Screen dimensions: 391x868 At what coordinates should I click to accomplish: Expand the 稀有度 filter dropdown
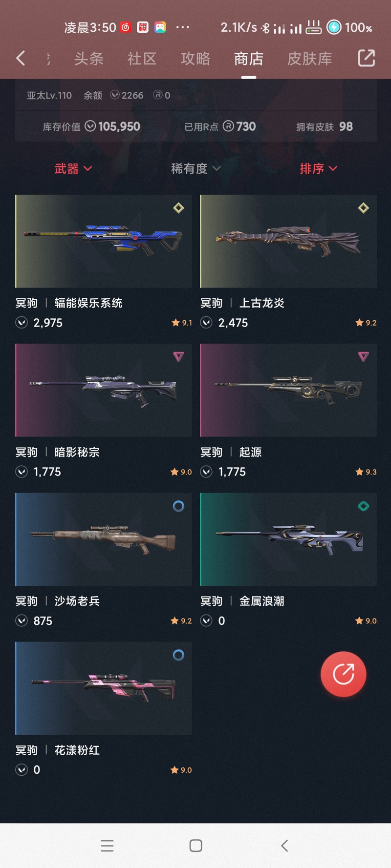tap(195, 169)
